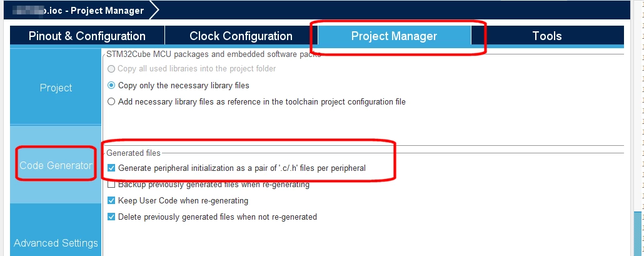Select 'Copy all used libraries' radio option
644x256 pixels.
pos(111,69)
